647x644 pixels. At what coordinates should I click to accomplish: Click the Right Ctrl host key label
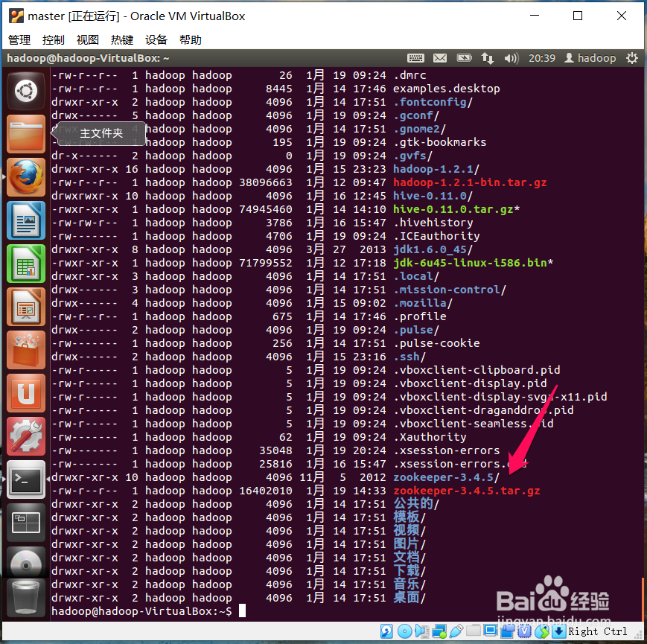coord(597,631)
